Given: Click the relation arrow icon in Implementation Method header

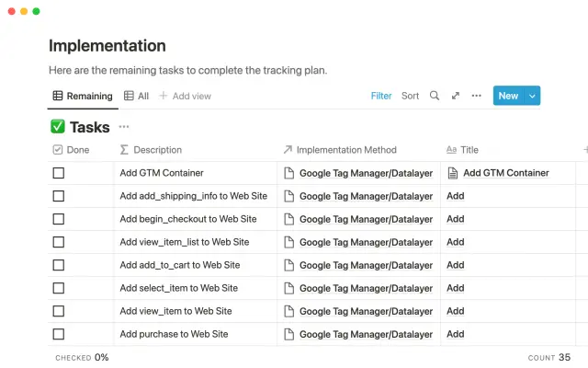Looking at the screenshot, I should point(288,150).
